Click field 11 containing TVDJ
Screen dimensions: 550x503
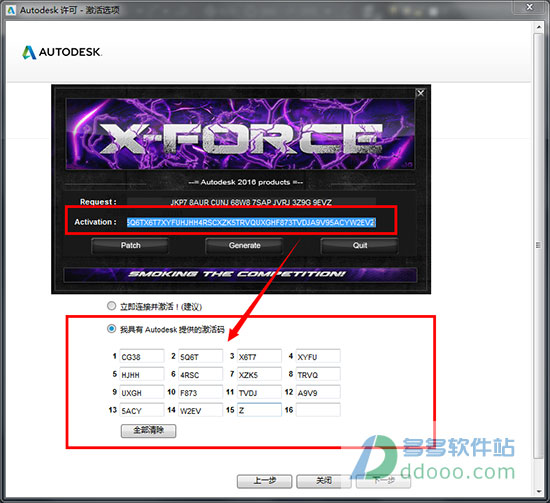pos(259,392)
